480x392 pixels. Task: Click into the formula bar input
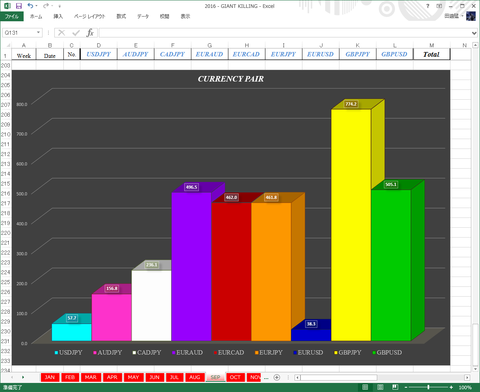coord(284,33)
